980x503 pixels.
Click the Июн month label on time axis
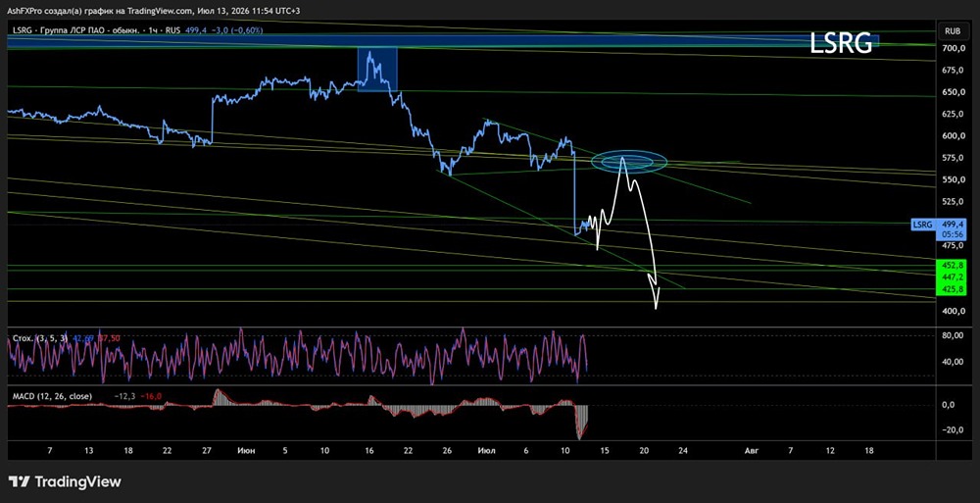coord(246,450)
